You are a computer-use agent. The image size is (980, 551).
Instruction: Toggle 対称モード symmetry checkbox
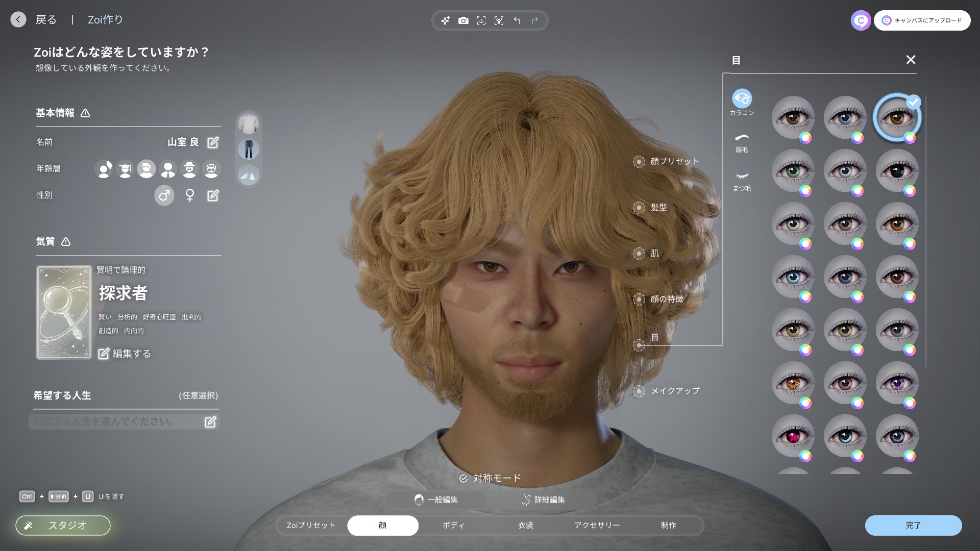pos(463,479)
